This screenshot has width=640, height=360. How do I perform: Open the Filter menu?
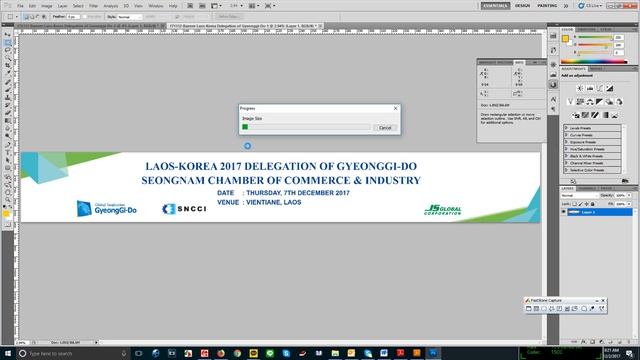93,6
